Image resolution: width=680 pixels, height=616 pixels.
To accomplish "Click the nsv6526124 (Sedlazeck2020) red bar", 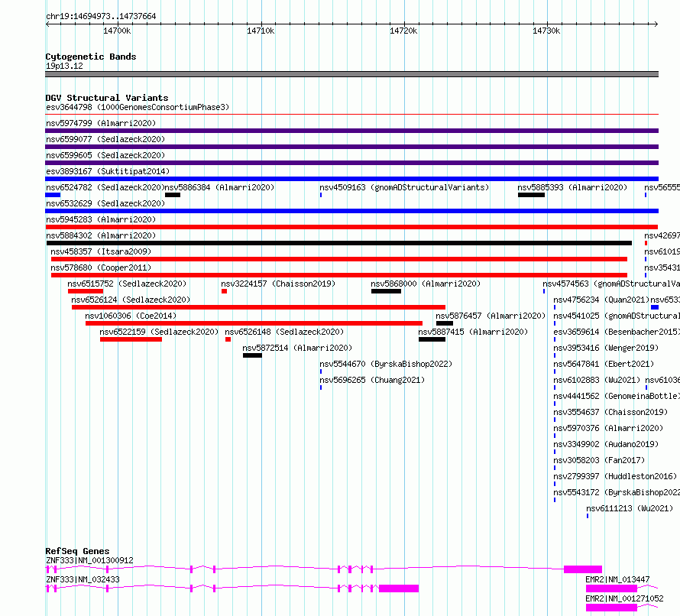I will (258, 307).
